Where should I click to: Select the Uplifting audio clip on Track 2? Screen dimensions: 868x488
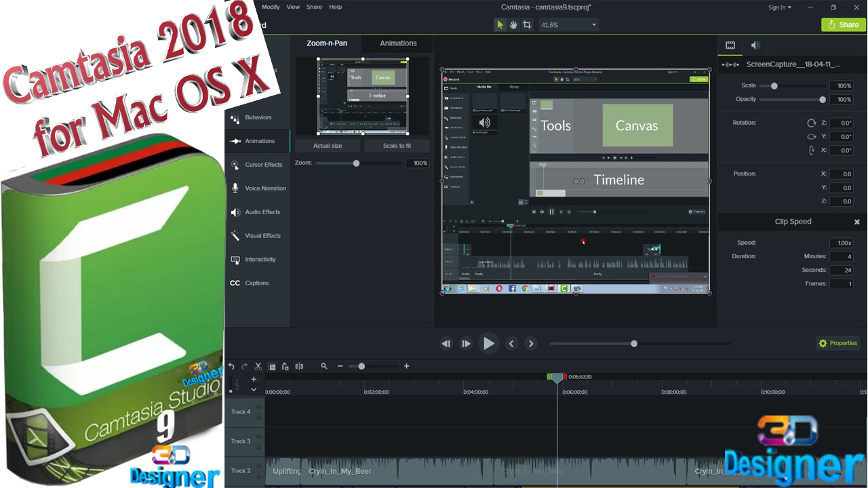point(284,471)
